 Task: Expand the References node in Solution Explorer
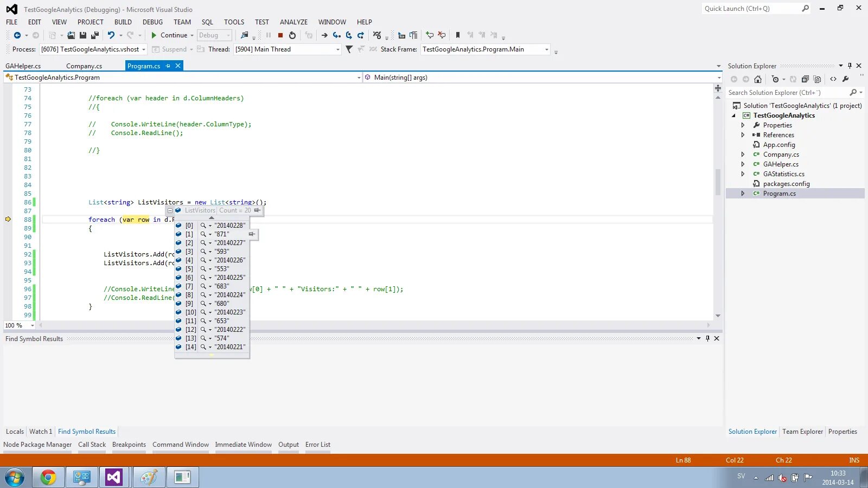[743, 135]
